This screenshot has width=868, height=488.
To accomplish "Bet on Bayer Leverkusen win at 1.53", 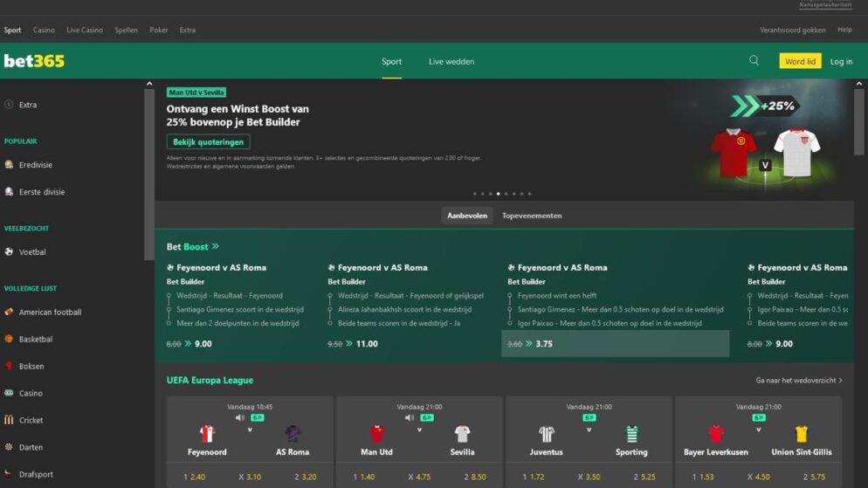I will (703, 477).
